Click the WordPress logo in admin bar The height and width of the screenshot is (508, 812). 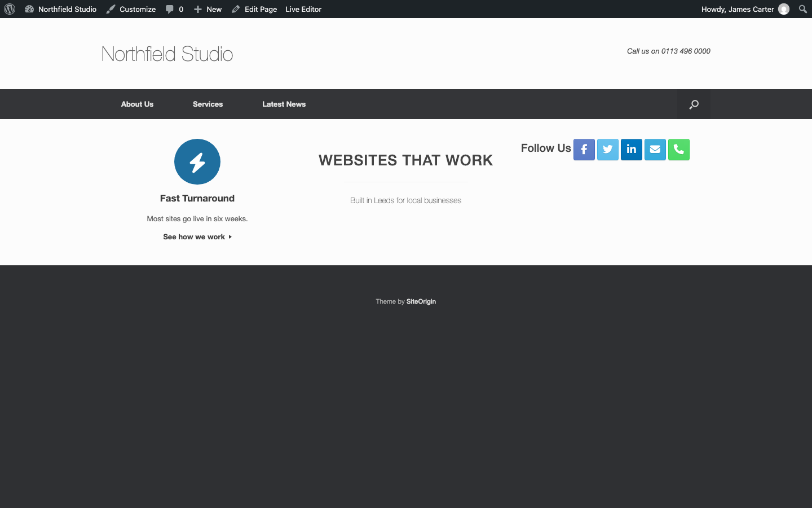coord(10,9)
